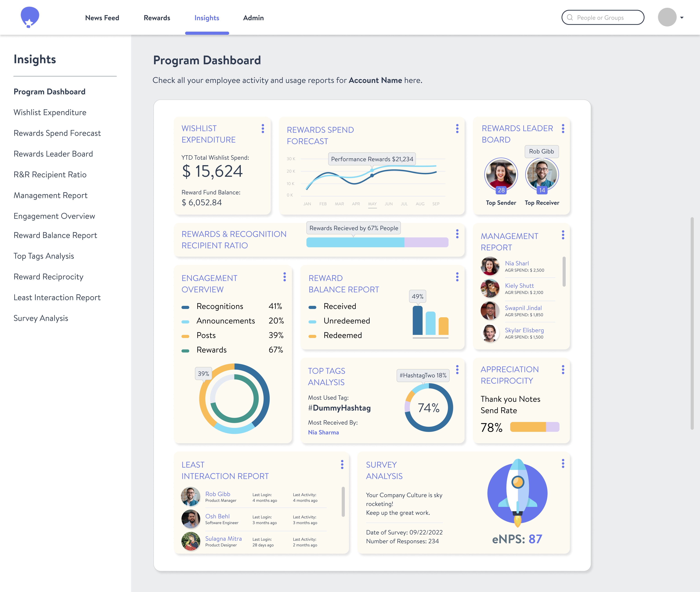Open Wishlist Expenditure card kebab menu
The image size is (700, 592).
point(263,129)
